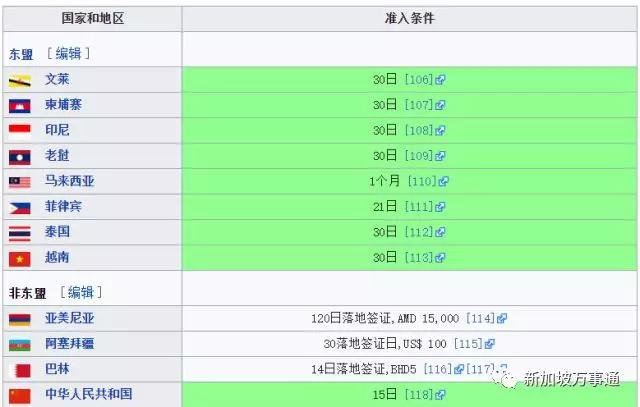Viewport: 640px width, 407px height.
Task: Open external link icon after [116]
Action: [459, 369]
